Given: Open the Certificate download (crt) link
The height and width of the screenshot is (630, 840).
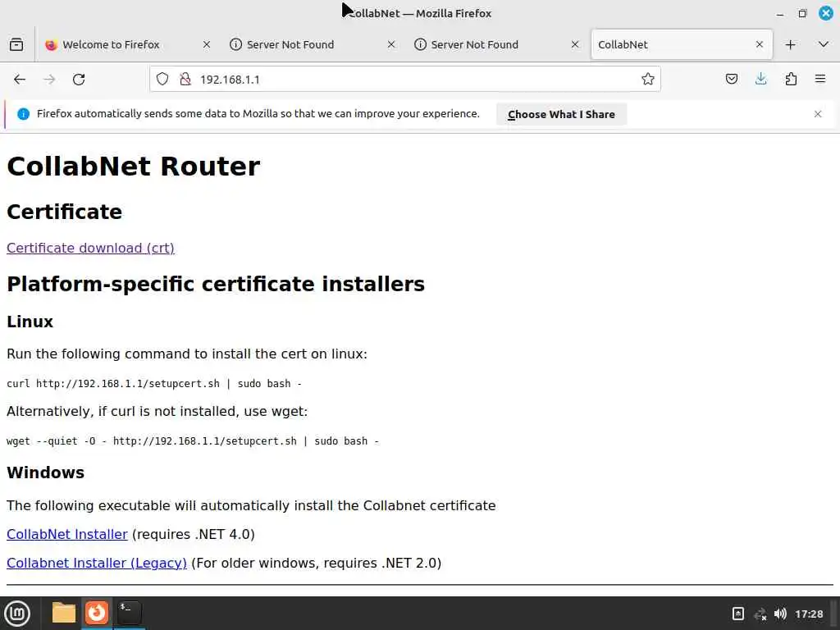Looking at the screenshot, I should pos(90,248).
